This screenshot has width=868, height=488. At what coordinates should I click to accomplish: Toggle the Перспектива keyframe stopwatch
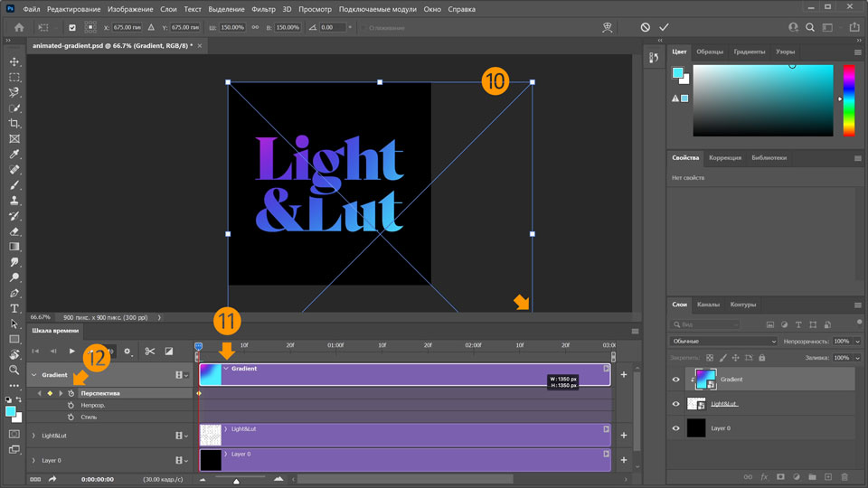point(71,393)
